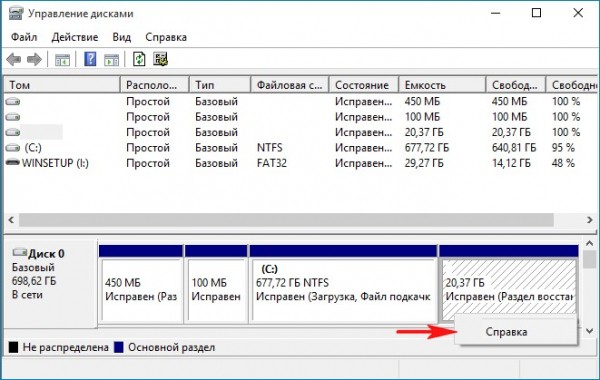Sort by the Емкость column header
600x380 pixels.
pos(442,85)
